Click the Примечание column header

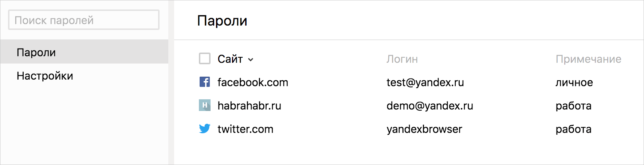coord(588,59)
